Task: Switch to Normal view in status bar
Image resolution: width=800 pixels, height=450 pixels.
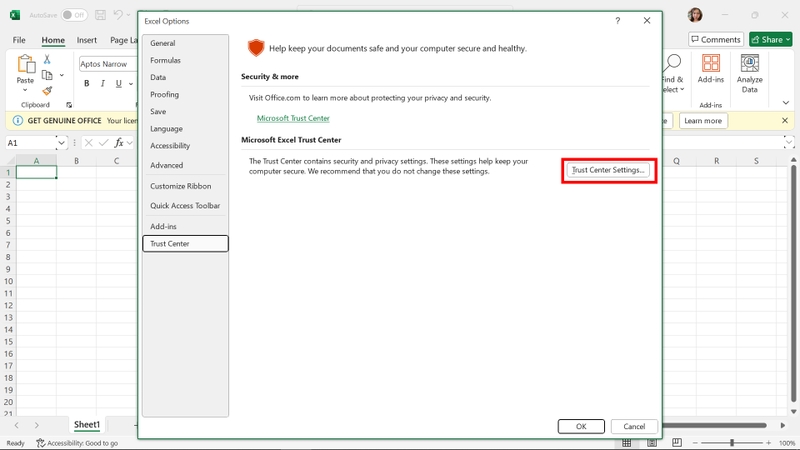Action: (627, 443)
